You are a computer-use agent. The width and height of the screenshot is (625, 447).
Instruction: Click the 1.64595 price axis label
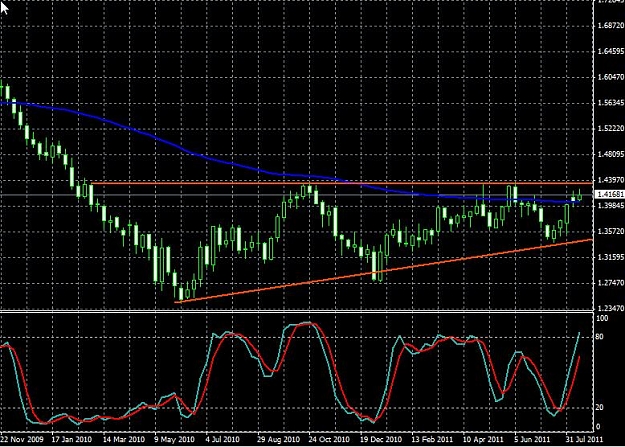click(x=611, y=51)
